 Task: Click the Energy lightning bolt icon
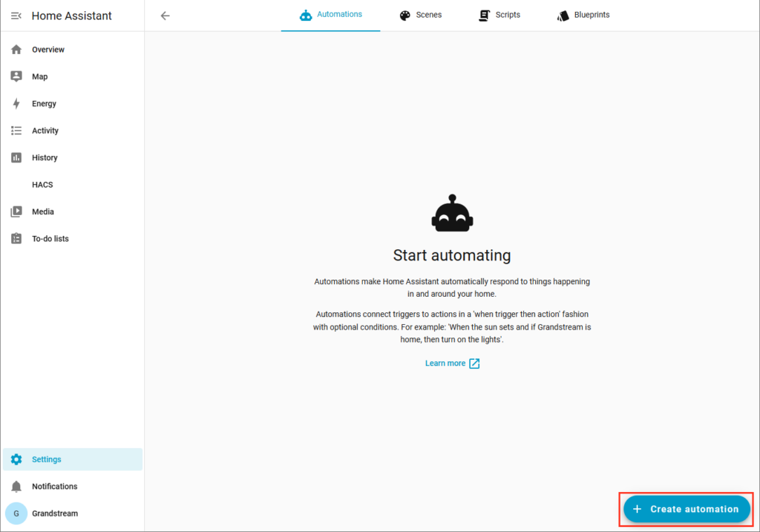pos(16,104)
